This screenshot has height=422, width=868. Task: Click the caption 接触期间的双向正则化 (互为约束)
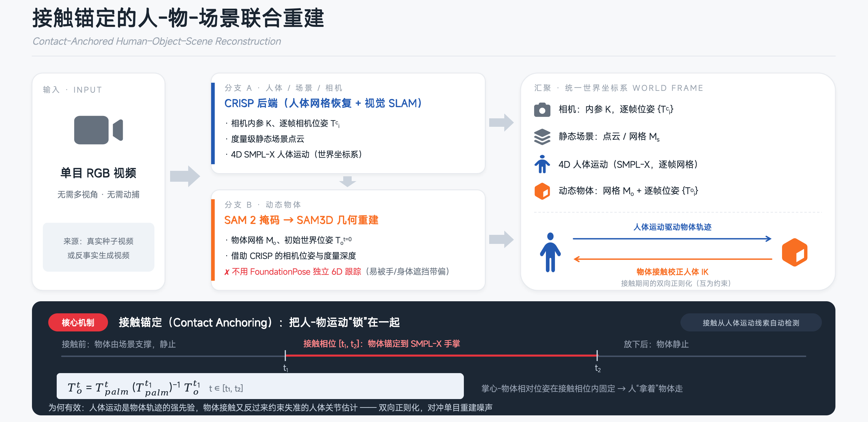(676, 283)
